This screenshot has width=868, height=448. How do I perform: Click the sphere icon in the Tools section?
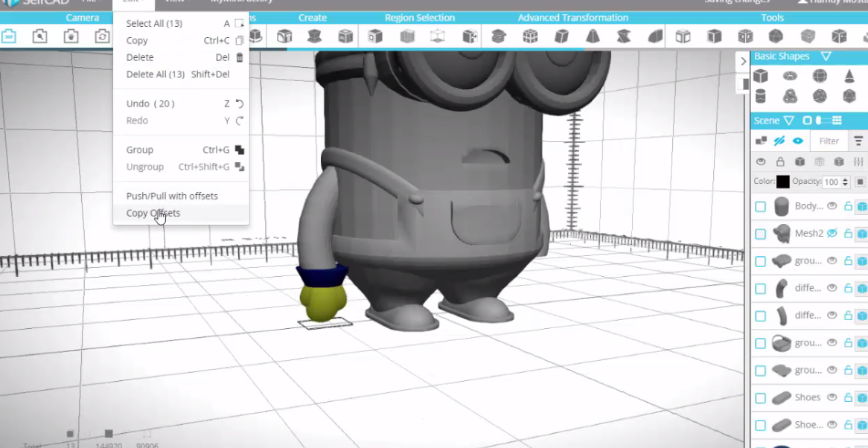click(776, 36)
